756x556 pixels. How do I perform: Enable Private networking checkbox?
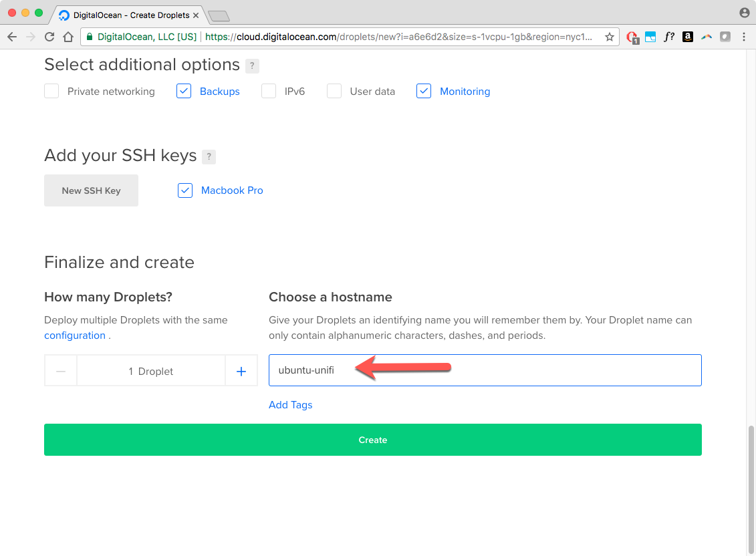pyautogui.click(x=51, y=91)
